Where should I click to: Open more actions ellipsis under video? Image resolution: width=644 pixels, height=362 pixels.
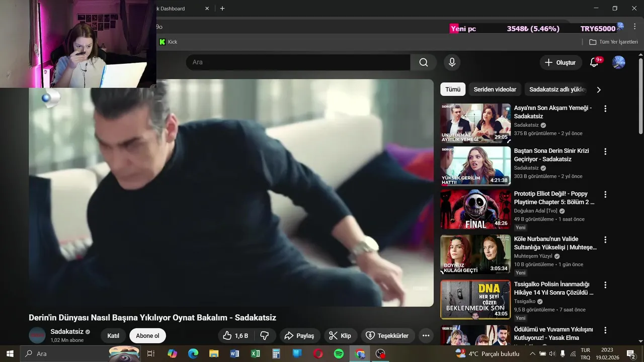(426, 336)
